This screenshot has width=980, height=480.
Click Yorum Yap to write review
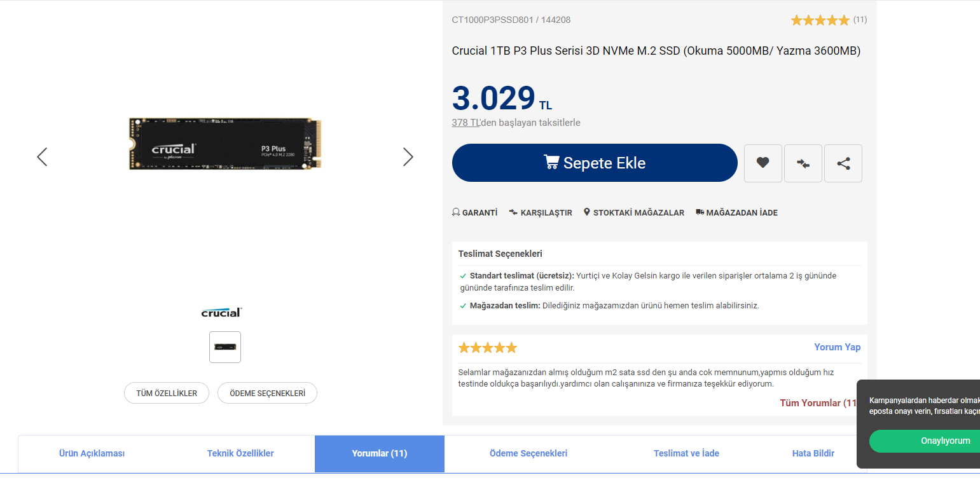(837, 347)
